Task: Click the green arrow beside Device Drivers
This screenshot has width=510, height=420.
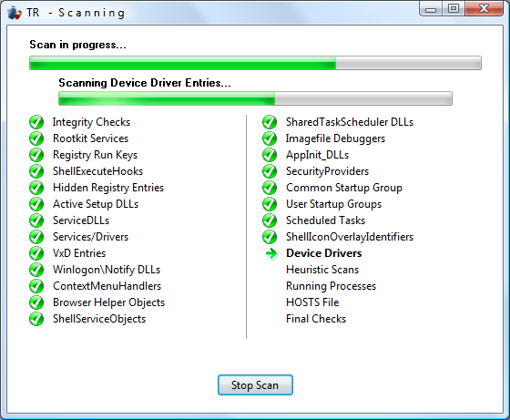Action: click(271, 253)
